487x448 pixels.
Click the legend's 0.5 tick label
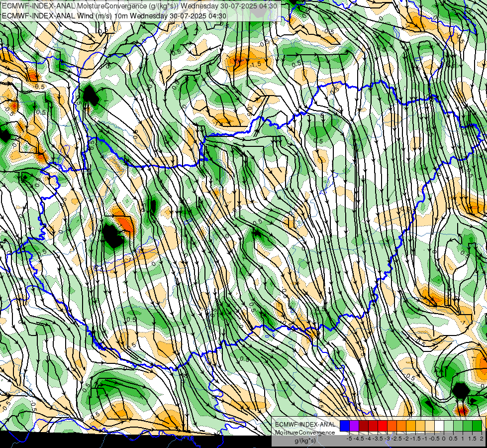453,439
